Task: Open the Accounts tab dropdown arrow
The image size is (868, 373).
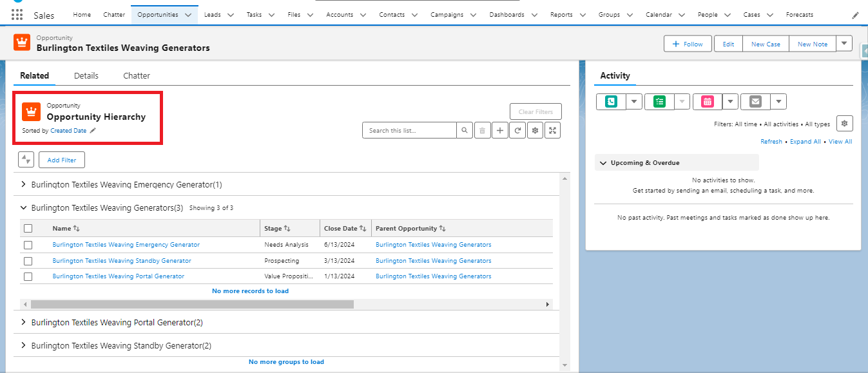Action: [363, 15]
